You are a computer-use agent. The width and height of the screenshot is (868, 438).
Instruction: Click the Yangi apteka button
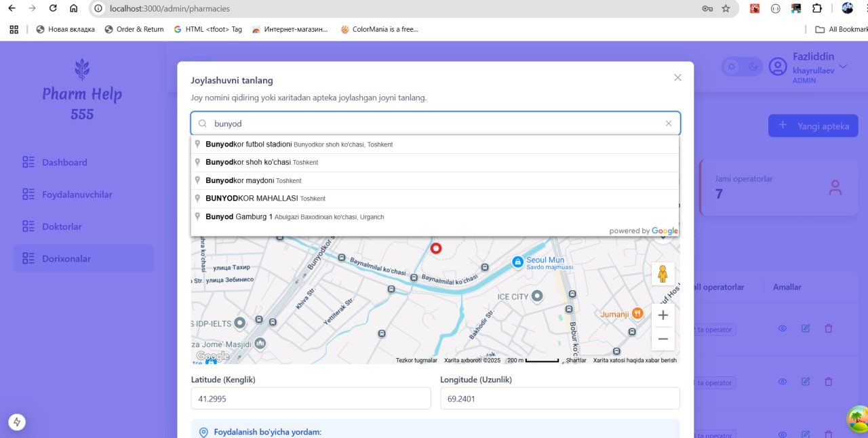tap(813, 125)
